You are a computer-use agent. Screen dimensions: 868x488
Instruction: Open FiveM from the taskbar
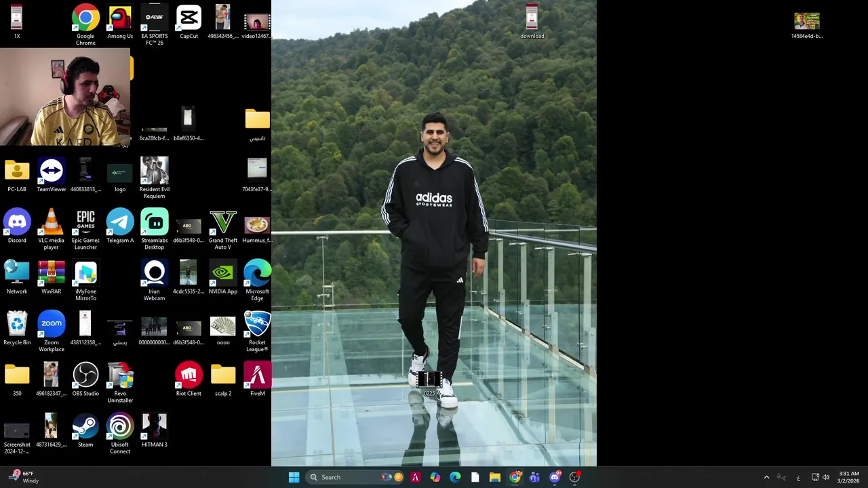pos(415,477)
